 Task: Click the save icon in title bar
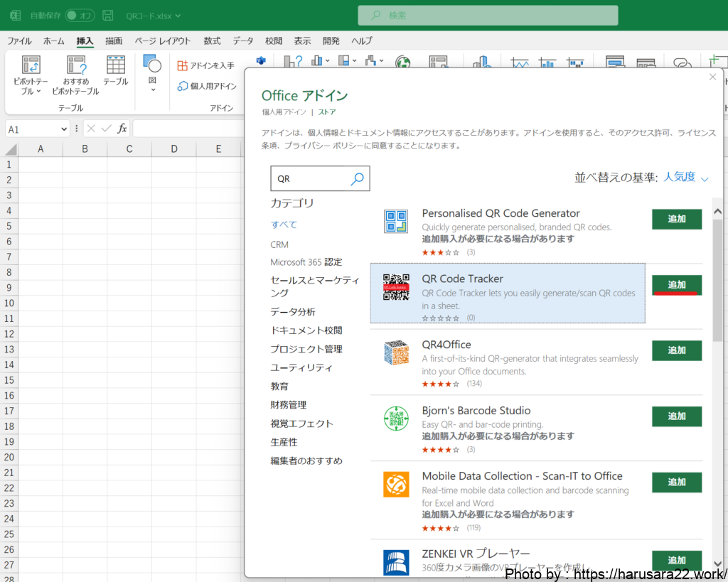point(108,15)
